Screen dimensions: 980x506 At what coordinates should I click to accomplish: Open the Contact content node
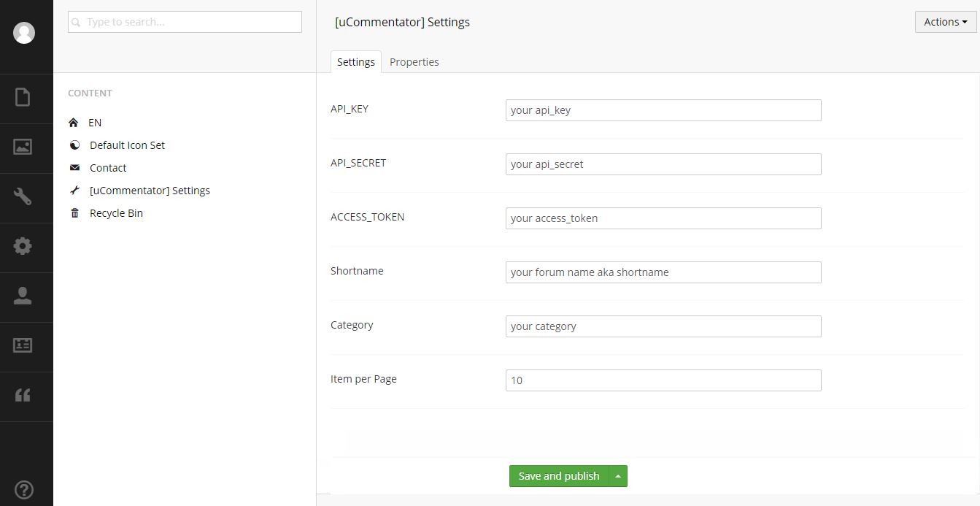[108, 168]
